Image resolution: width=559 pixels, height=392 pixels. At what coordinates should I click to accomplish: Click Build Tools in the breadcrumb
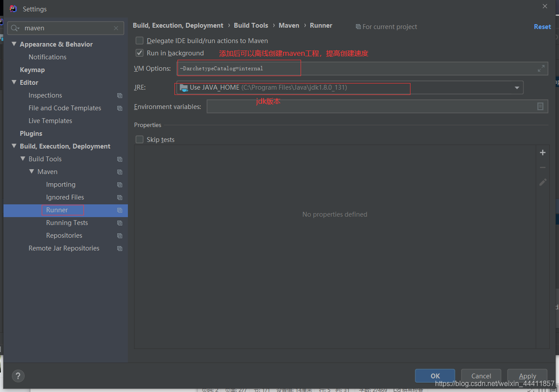point(251,25)
